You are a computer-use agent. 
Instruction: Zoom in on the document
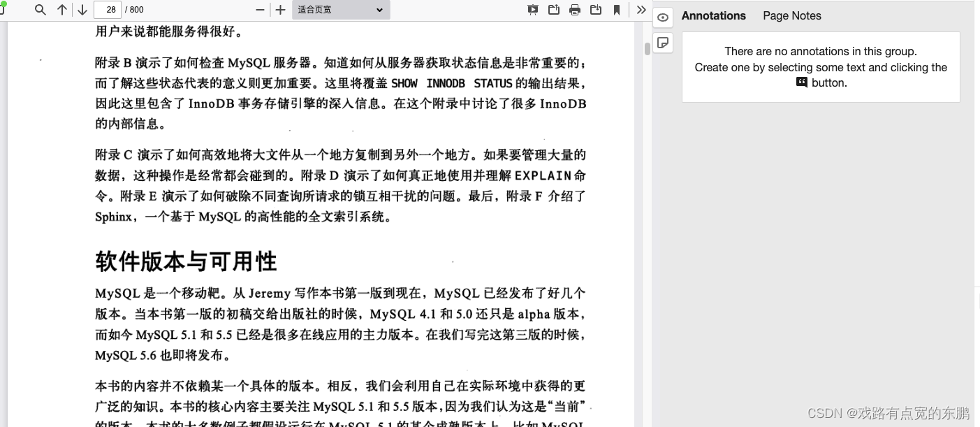click(280, 9)
